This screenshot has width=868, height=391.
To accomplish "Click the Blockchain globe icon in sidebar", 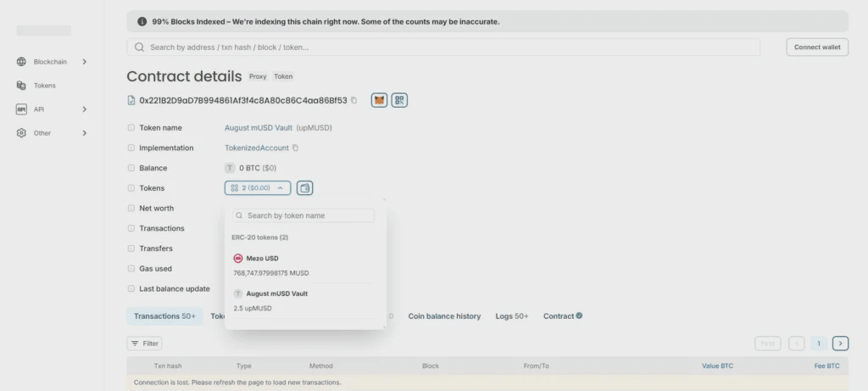I will pyautogui.click(x=21, y=61).
